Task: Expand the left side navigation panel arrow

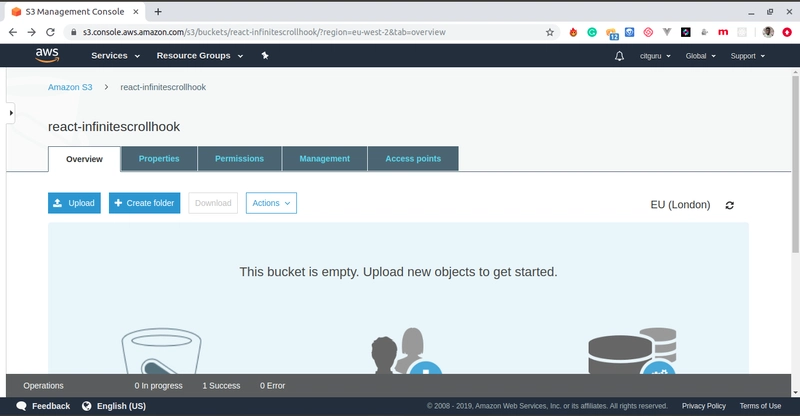Action: (x=11, y=113)
